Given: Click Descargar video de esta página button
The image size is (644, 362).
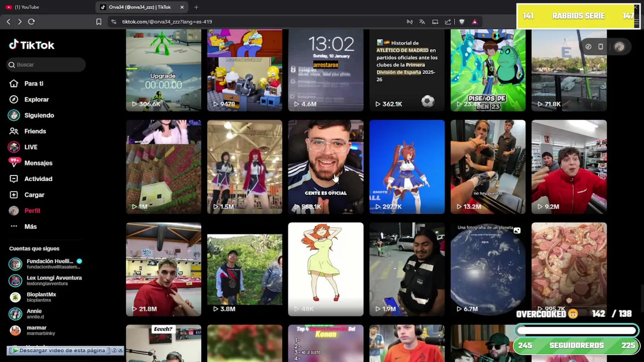Looking at the screenshot, I should pyautogui.click(x=59, y=350).
